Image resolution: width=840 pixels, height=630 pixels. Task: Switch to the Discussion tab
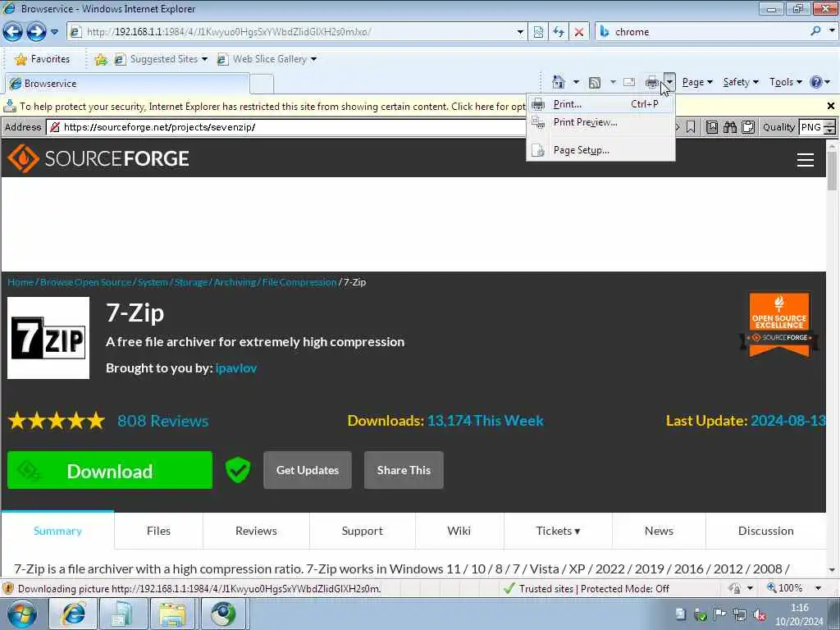(x=765, y=531)
